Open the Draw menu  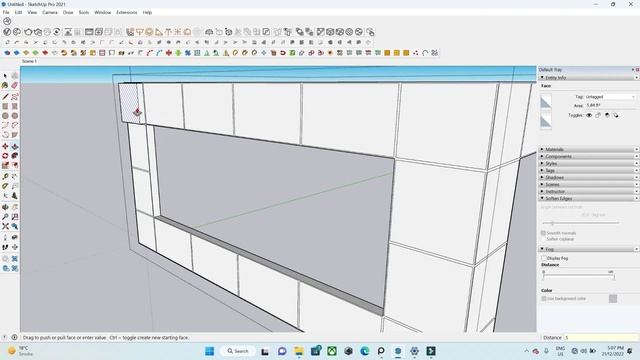[68, 13]
